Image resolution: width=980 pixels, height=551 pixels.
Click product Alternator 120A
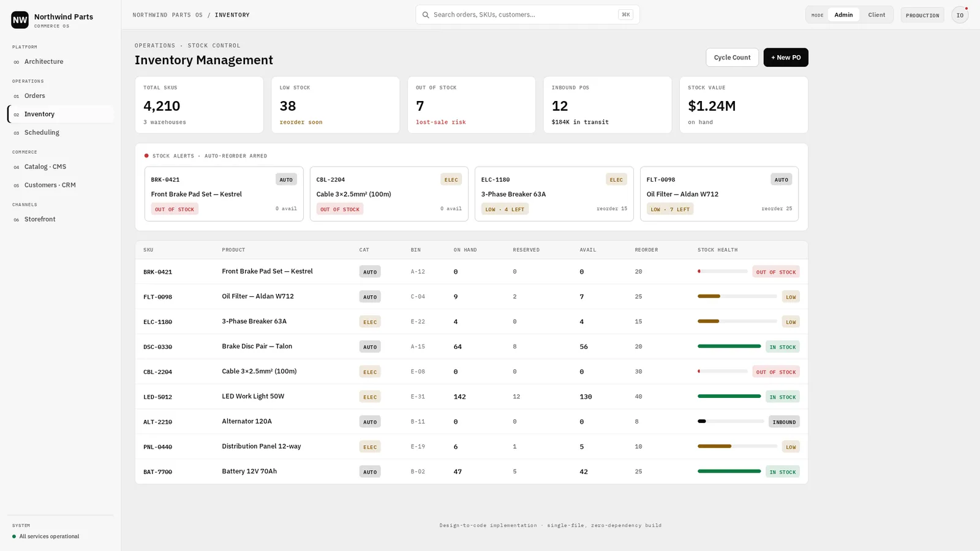point(247,421)
